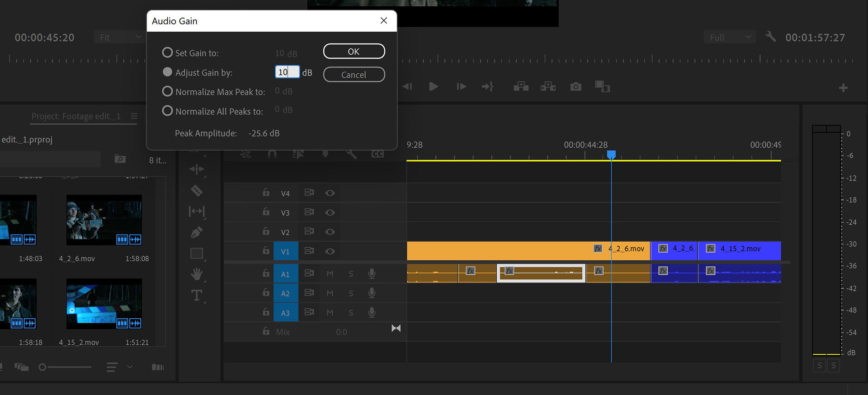Select Normalize All Peaks to option
The image size is (868, 395).
[167, 111]
